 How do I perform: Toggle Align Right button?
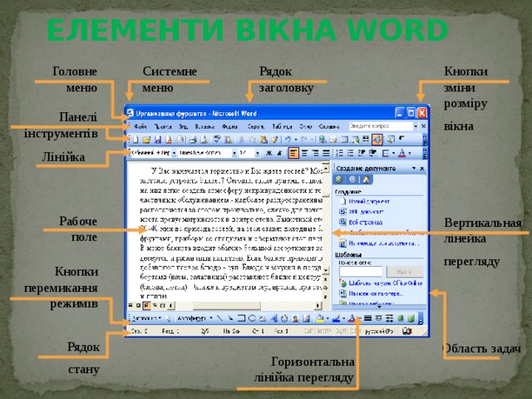pyautogui.click(x=315, y=153)
